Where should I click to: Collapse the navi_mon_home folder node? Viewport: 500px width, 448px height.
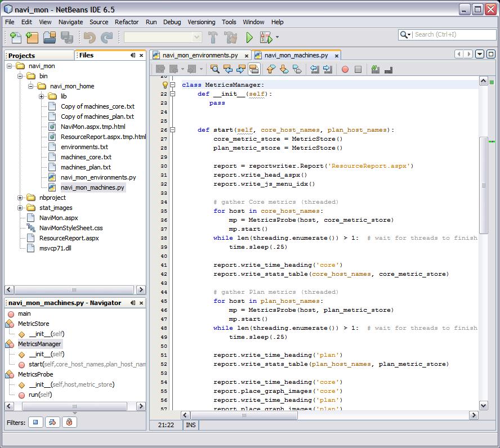click(x=30, y=86)
